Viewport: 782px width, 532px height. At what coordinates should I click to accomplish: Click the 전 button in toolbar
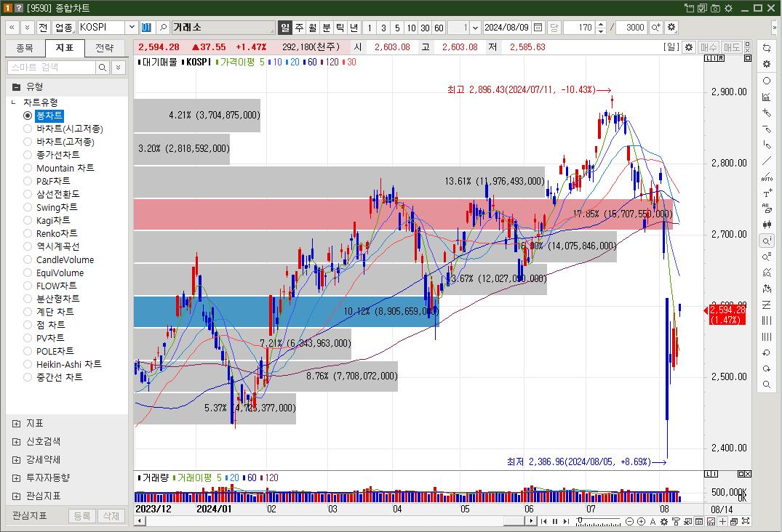44,28
